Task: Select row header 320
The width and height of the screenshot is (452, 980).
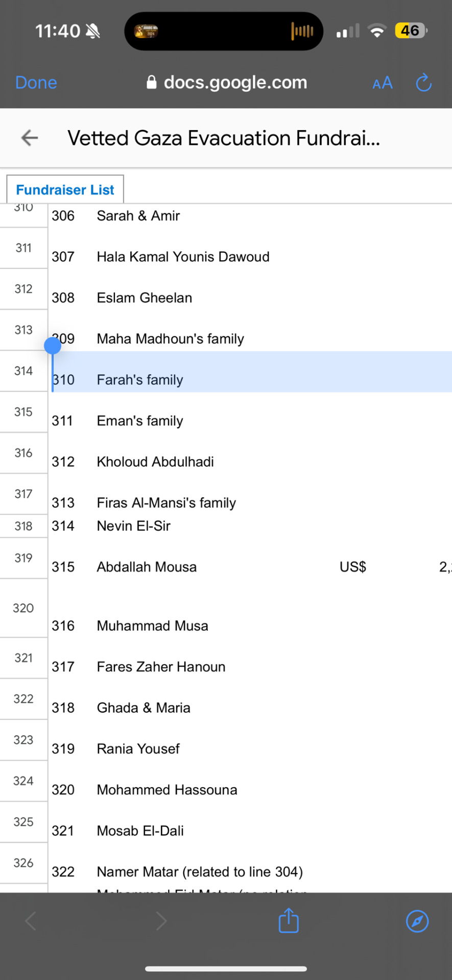Action: (23, 608)
